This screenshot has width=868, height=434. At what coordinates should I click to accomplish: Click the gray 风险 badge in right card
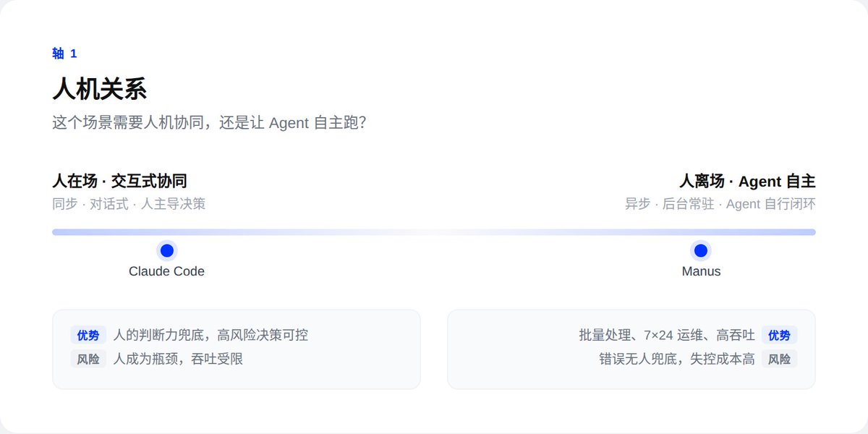(x=779, y=359)
